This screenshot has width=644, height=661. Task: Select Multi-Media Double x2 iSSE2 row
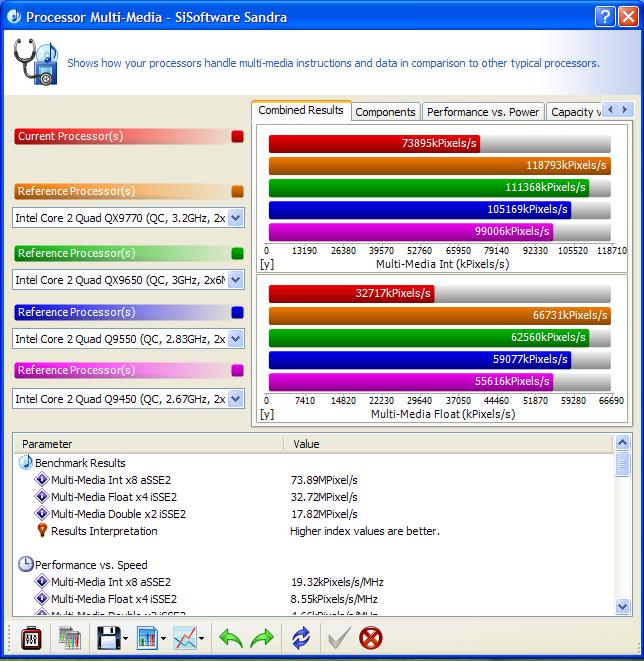(x=314, y=514)
